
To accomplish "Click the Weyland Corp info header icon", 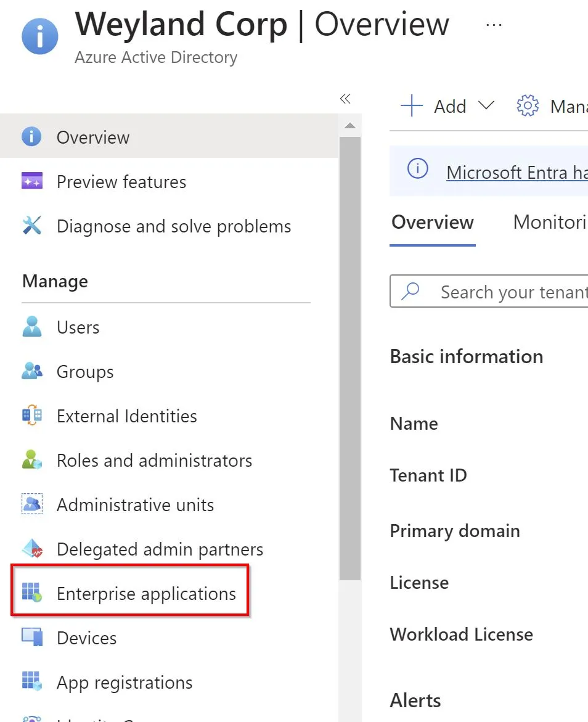I will pos(40,36).
